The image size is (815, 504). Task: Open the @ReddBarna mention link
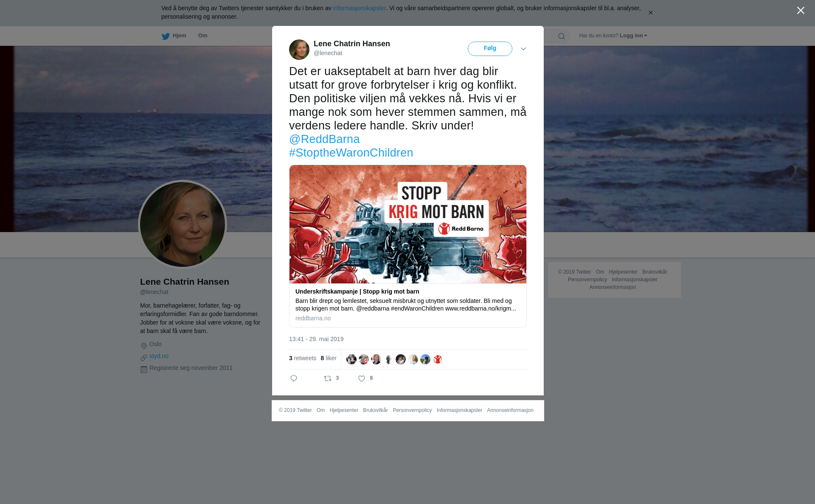click(324, 139)
